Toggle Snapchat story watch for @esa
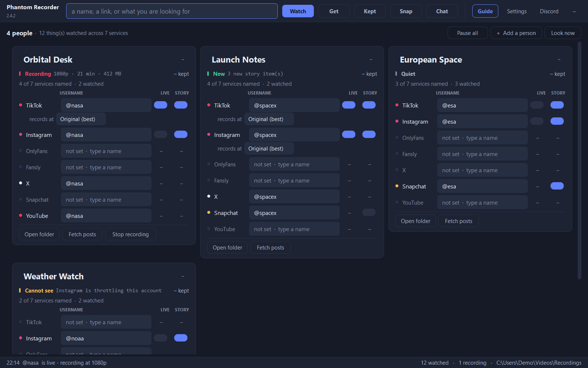The width and height of the screenshot is (588, 368). [557, 186]
